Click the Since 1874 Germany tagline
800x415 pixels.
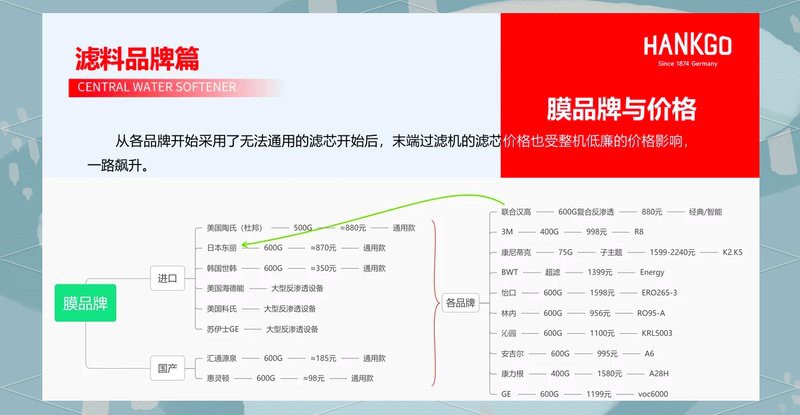687,64
